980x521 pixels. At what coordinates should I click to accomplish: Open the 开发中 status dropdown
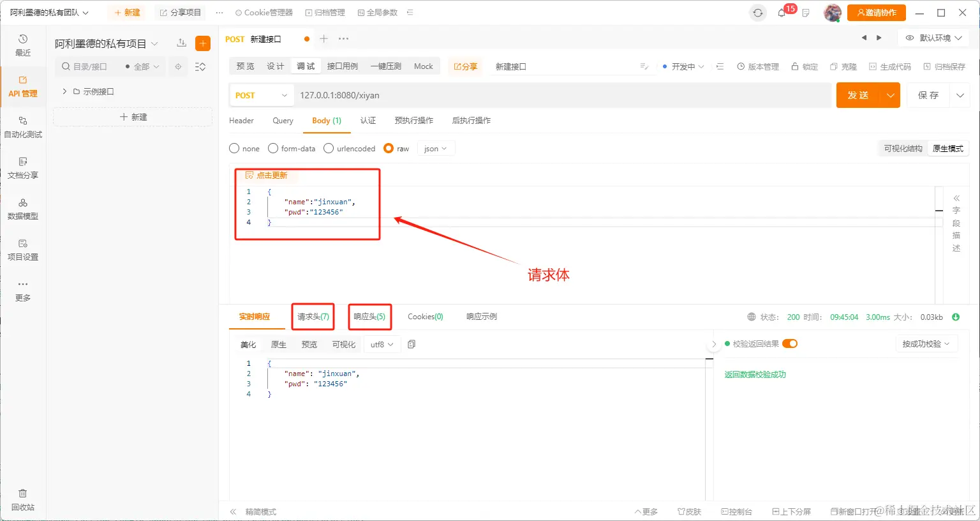[x=683, y=66]
